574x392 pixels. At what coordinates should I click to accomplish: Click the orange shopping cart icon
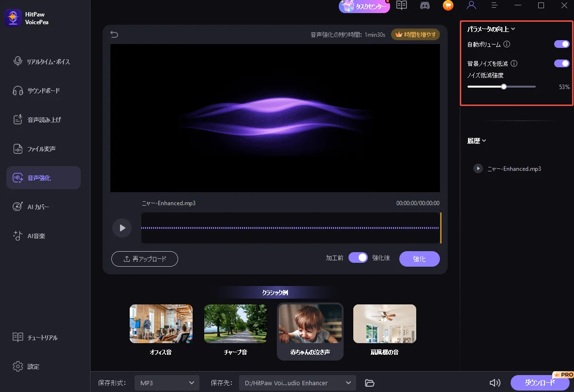[448, 6]
